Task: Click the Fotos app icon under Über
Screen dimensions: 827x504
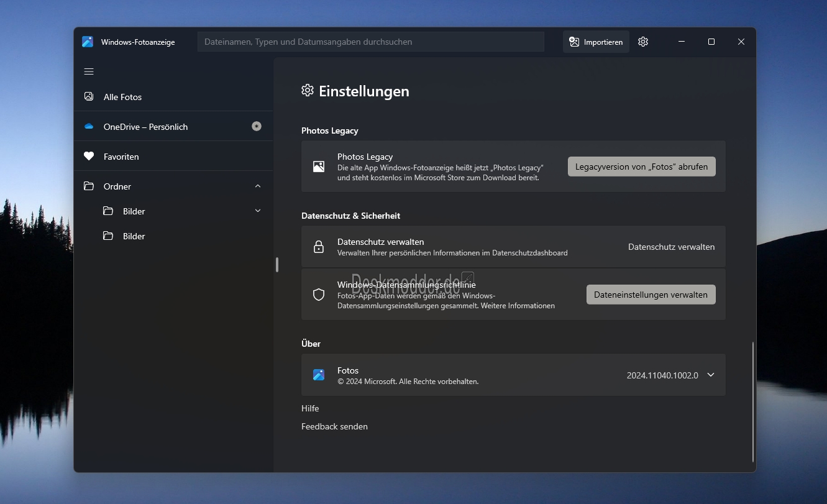Action: tap(319, 375)
